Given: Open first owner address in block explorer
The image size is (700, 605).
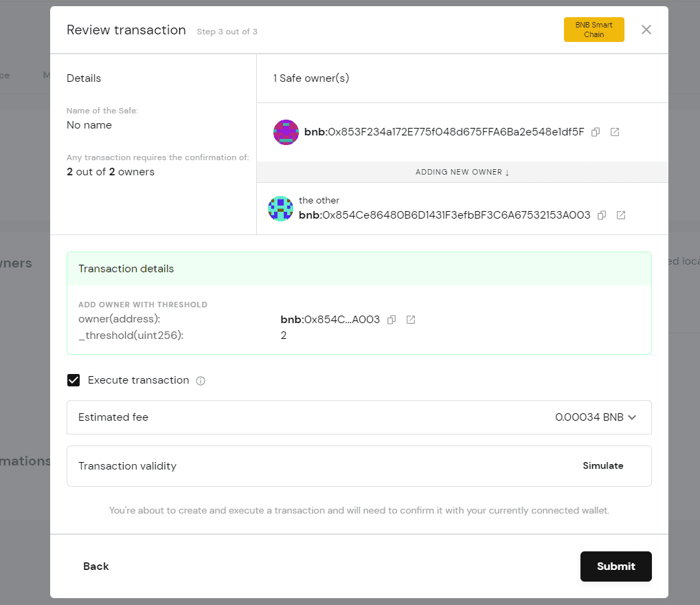Looking at the screenshot, I should (615, 132).
